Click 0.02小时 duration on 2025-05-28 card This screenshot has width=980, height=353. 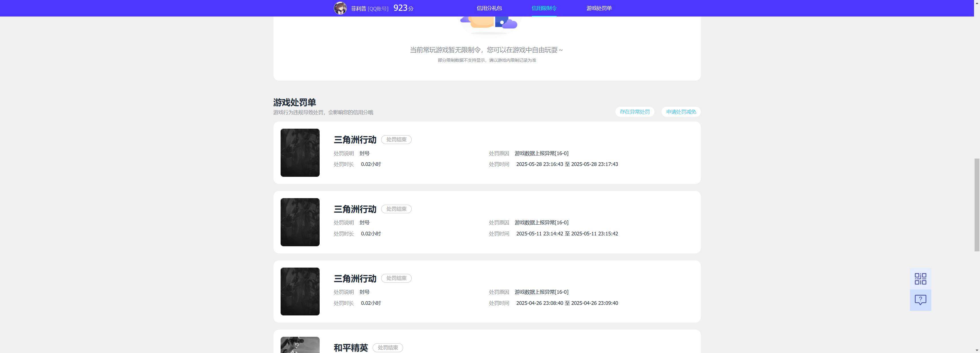(x=371, y=164)
